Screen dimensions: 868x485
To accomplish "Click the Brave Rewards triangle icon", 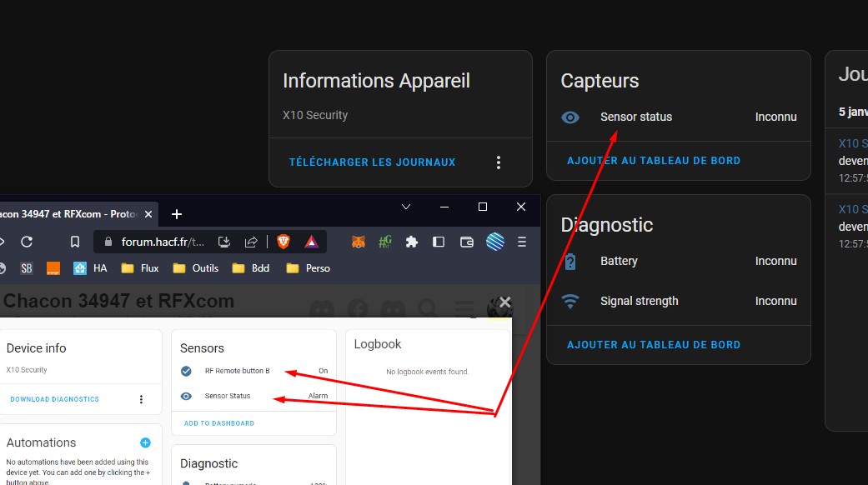I will click(x=310, y=242).
